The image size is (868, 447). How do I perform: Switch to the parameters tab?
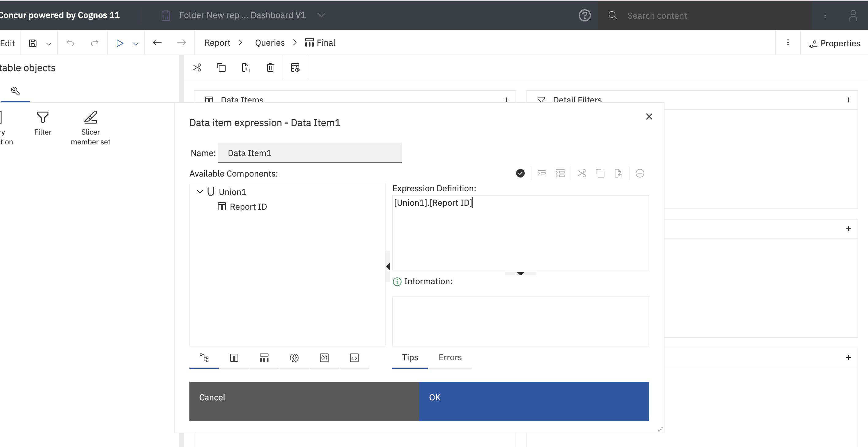coord(324,358)
